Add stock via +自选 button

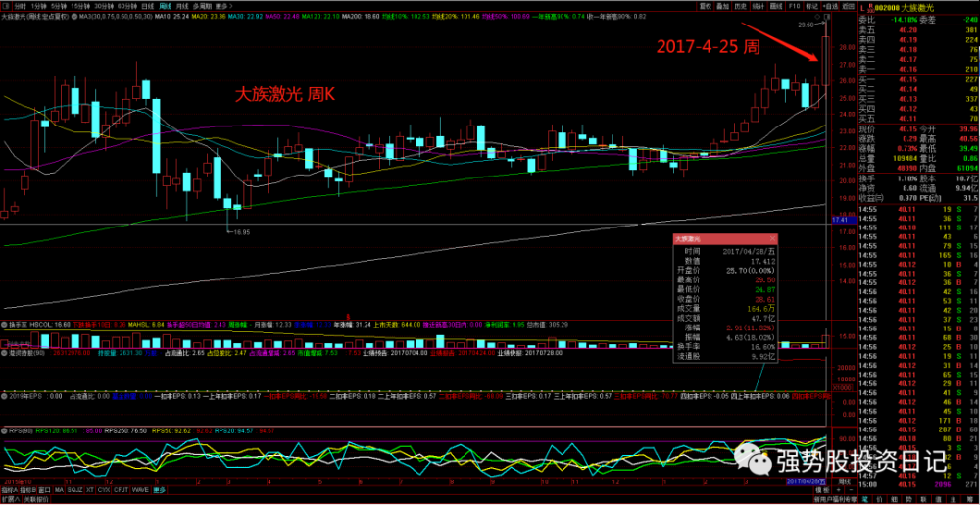coord(830,6)
